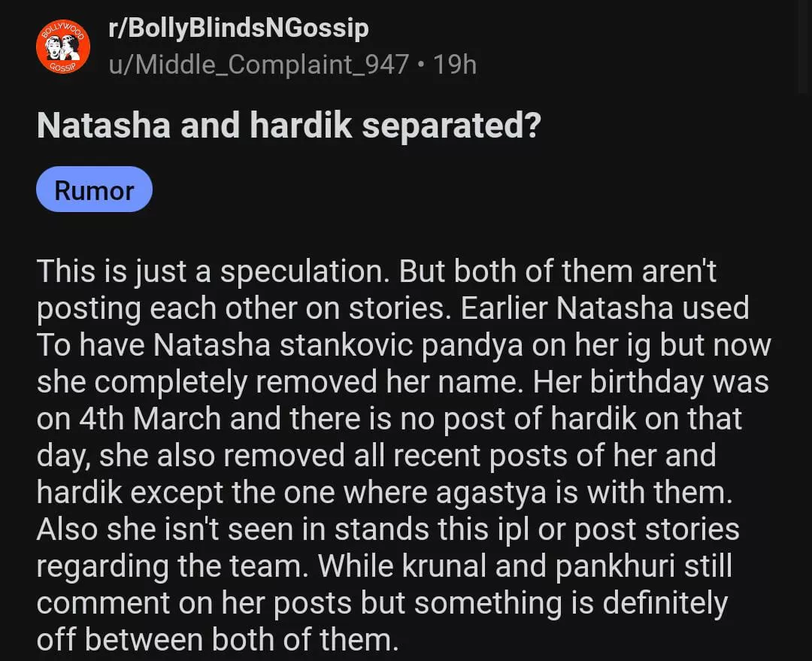Open the u/Middle_Complaint_947 user profile
Image resolution: width=812 pixels, height=661 pixels.
tap(259, 65)
